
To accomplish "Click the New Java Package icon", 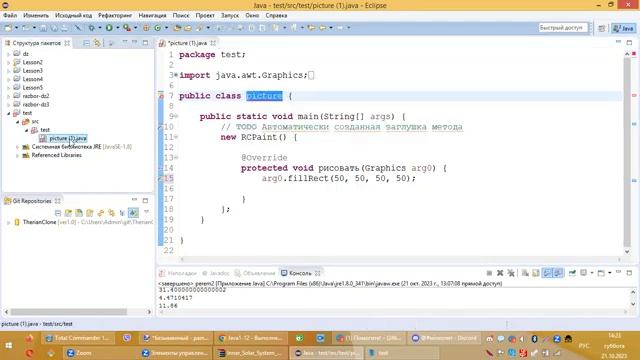I will tap(146, 28).
